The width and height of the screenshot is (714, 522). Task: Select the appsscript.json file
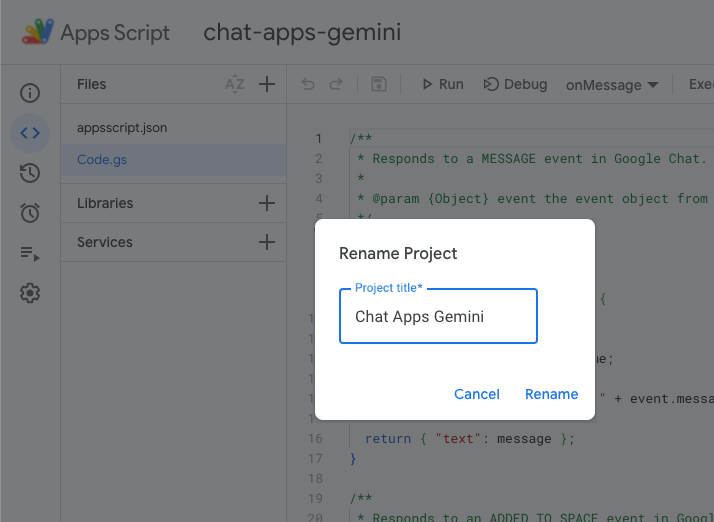[122, 128]
